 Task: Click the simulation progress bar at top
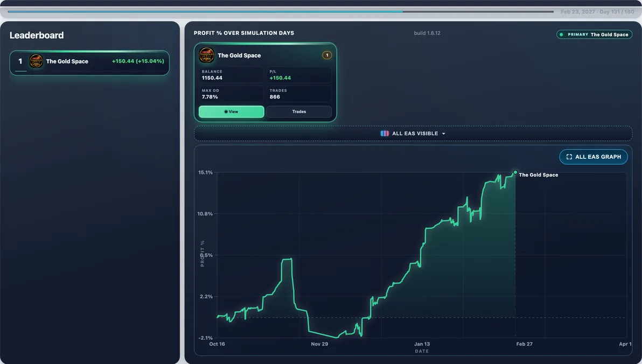281,11
